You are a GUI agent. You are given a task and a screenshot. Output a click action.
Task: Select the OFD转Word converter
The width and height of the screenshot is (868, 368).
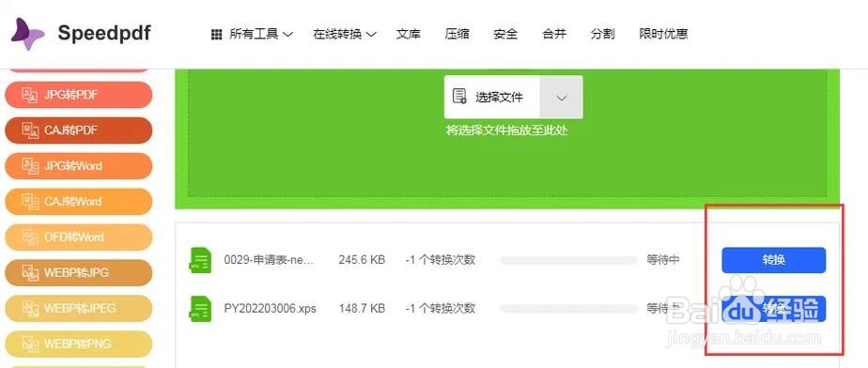(78, 238)
